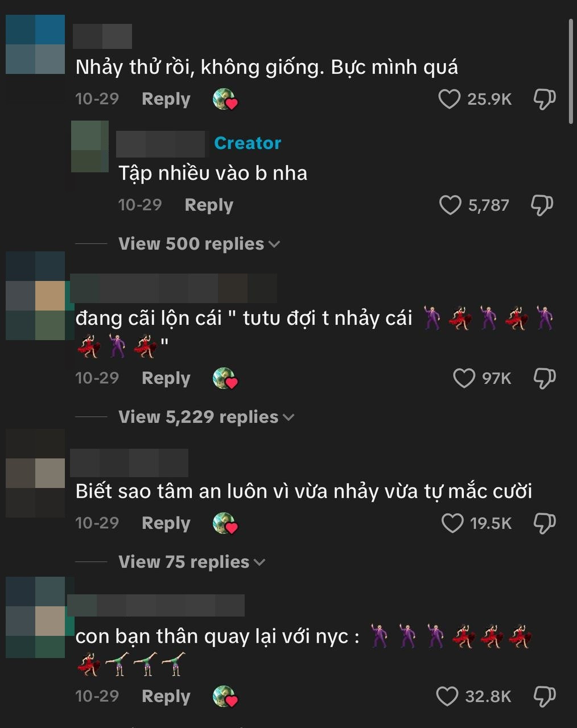Dislike the "Nhảy thử rồi" comment
The height and width of the screenshot is (728, 577).
pos(545,100)
